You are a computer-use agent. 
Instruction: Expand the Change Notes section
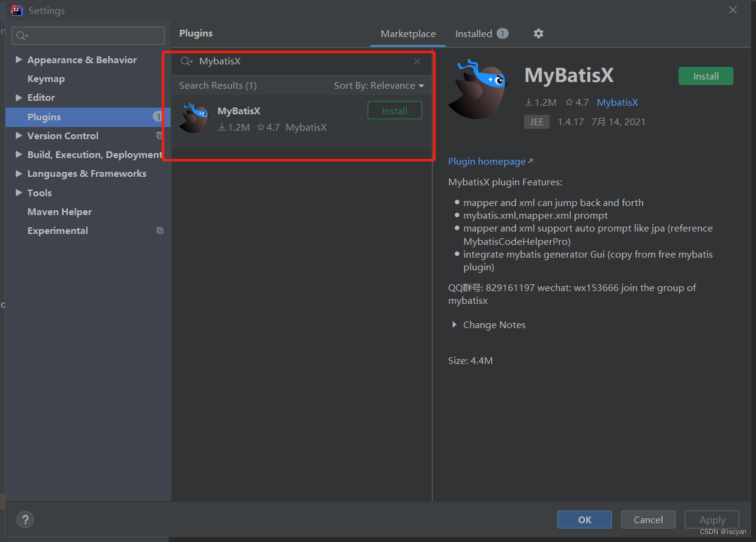point(454,324)
